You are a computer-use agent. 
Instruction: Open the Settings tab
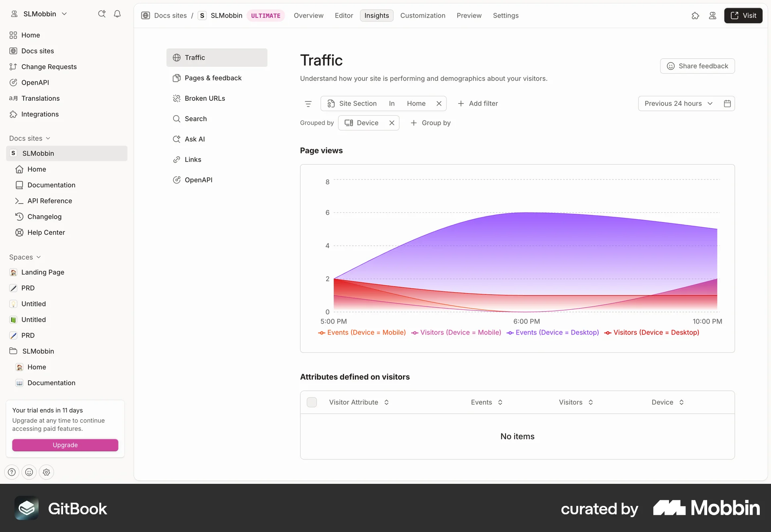(506, 16)
